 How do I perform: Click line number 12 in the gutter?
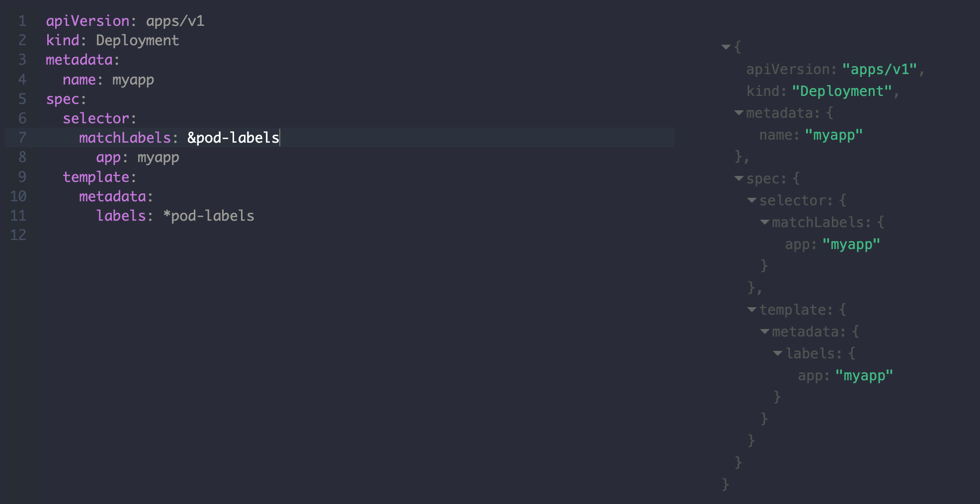(x=18, y=235)
